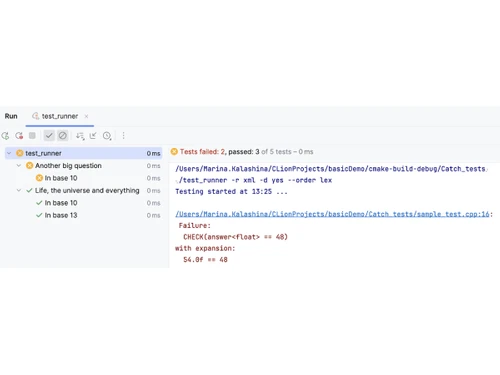Toggle Show Ignored tests button
This screenshot has width=500, height=375.
63,135
